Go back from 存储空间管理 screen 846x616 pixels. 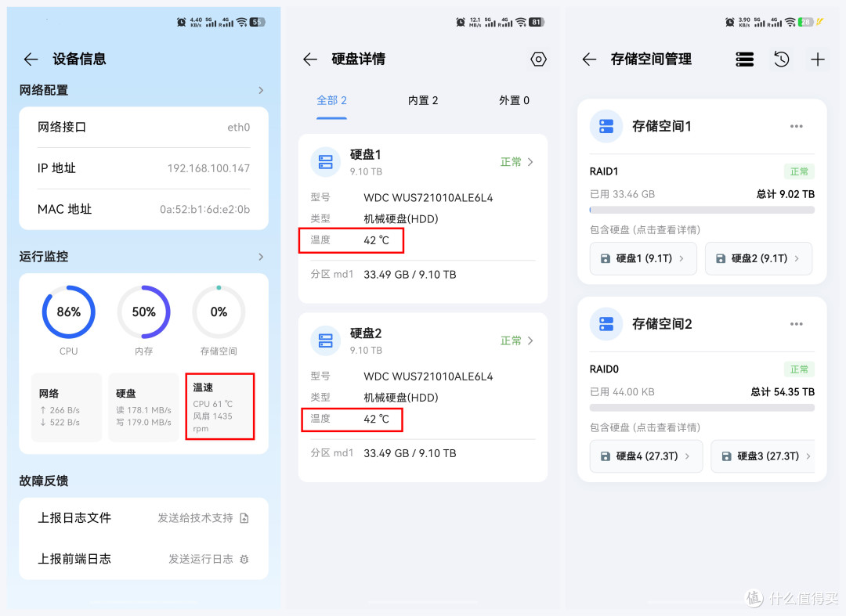tap(589, 59)
